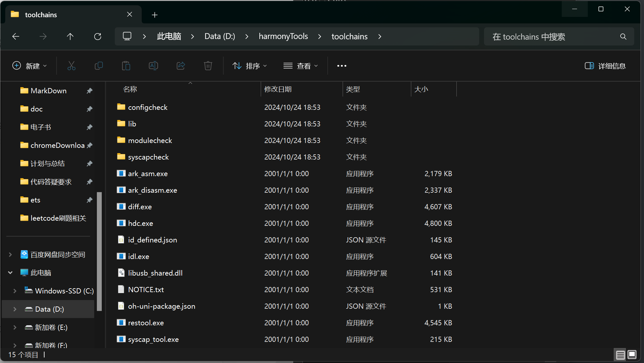This screenshot has height=363, width=644.
Task: Click the pin icon next to doc
Action: coord(89,109)
